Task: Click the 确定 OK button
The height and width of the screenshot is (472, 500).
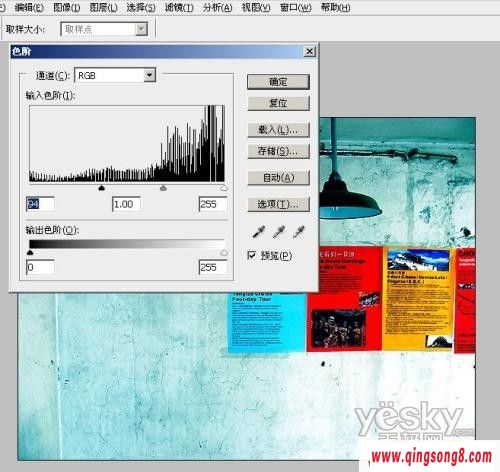Action: 278,82
